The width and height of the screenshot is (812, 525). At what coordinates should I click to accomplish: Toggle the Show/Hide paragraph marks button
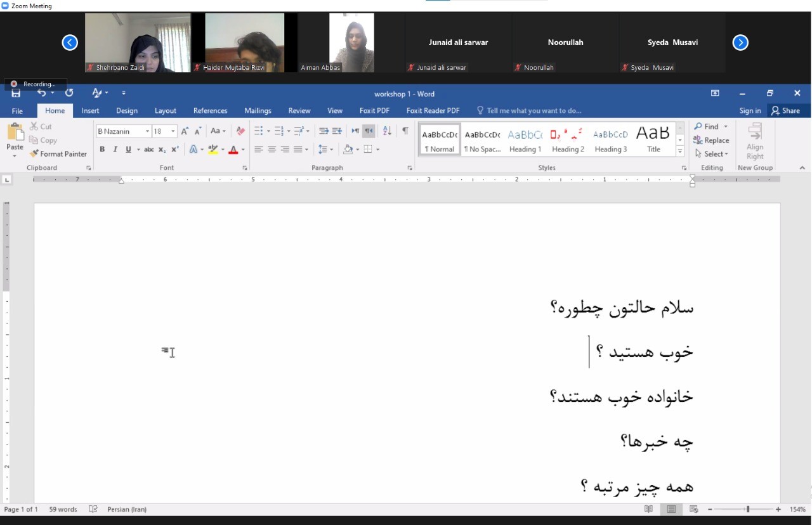405,131
